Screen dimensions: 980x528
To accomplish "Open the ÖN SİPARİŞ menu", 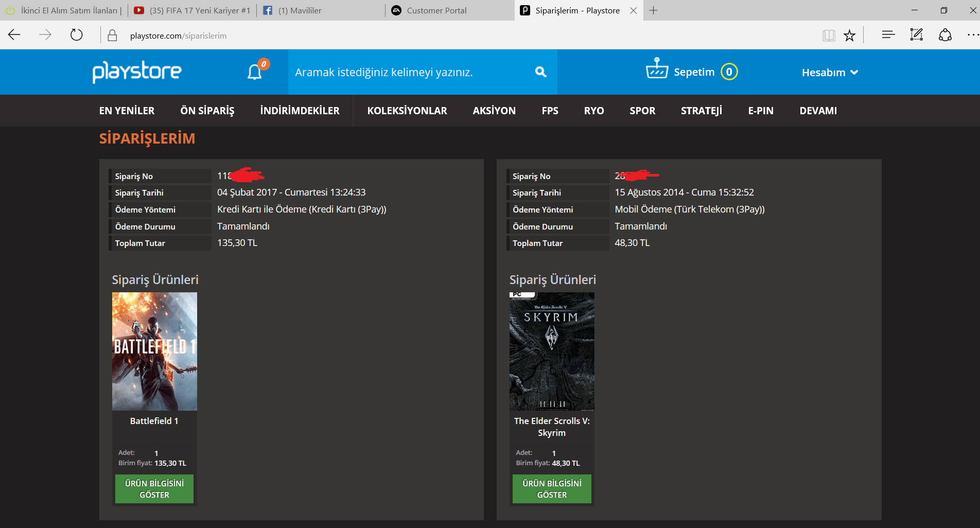I will (x=207, y=111).
